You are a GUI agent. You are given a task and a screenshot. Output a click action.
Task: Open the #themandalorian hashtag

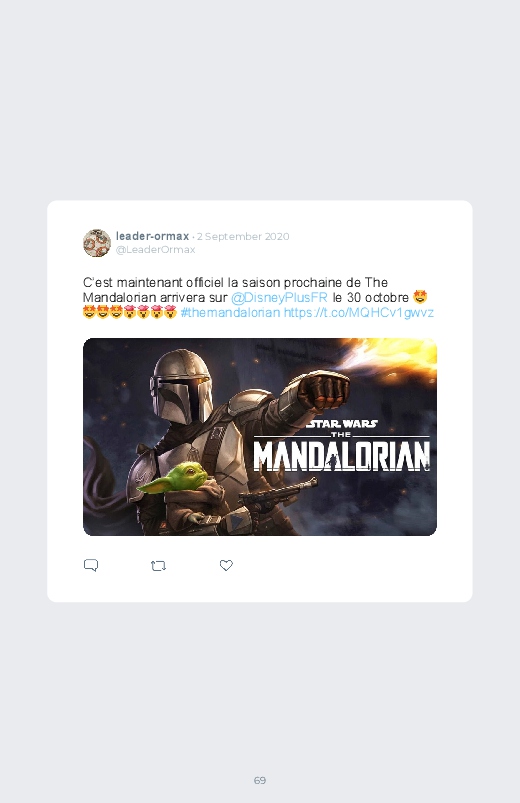(x=231, y=312)
